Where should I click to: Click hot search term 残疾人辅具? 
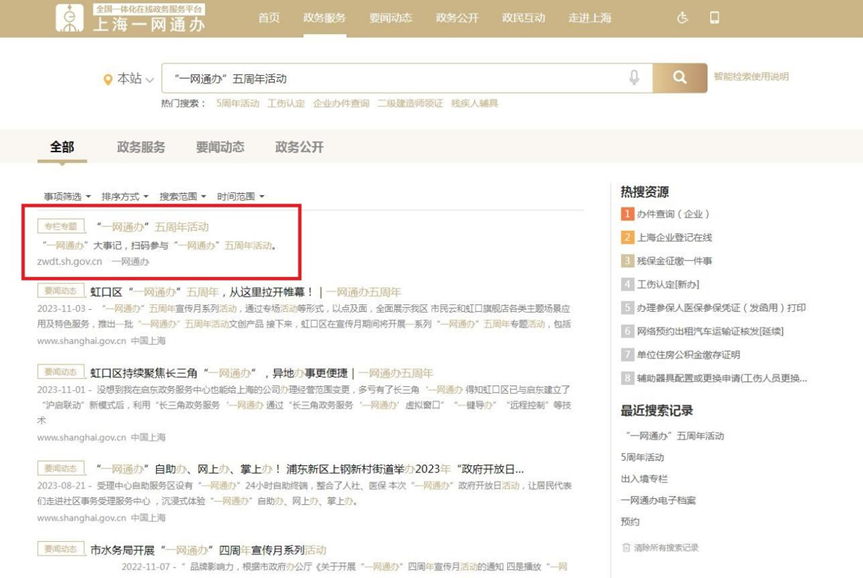click(474, 103)
